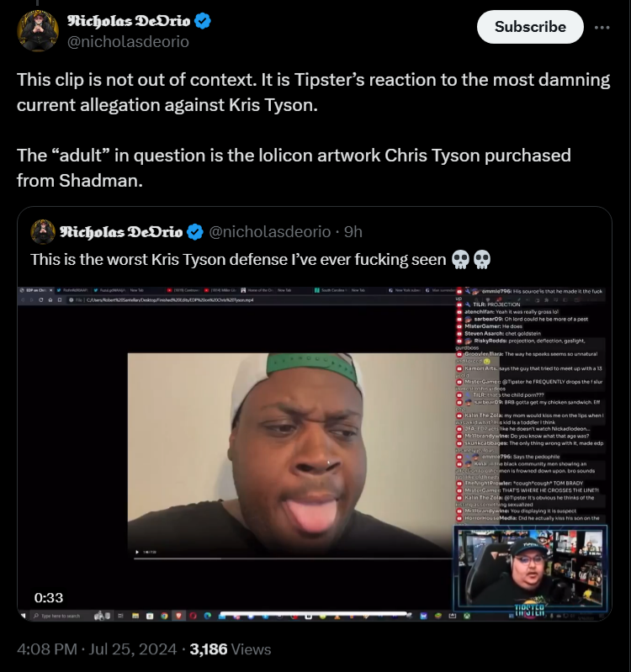Click verified badge in the quoted tweet
The height and width of the screenshot is (672, 631).
point(195,232)
